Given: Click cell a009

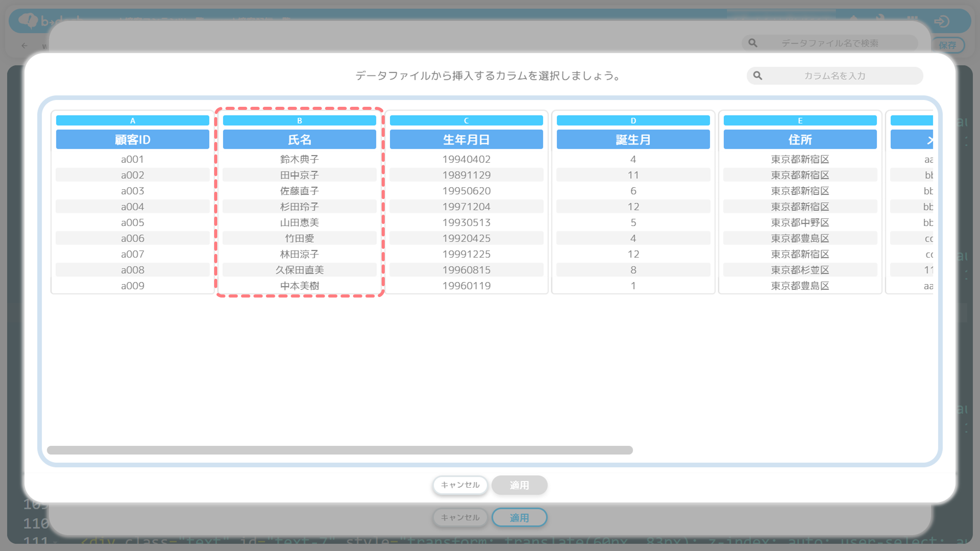Looking at the screenshot, I should pyautogui.click(x=133, y=286).
